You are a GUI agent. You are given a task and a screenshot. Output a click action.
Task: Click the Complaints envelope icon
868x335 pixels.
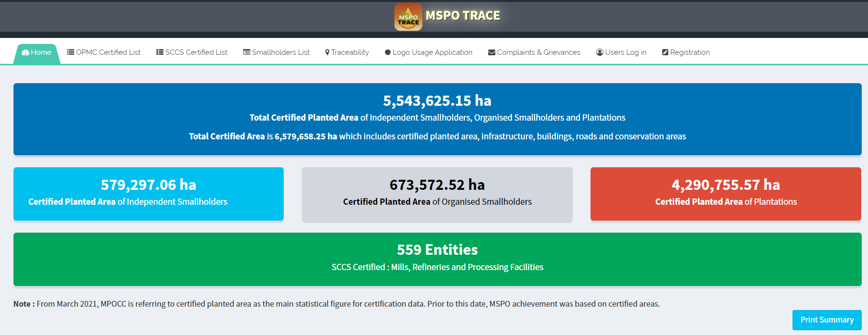pyautogui.click(x=491, y=52)
